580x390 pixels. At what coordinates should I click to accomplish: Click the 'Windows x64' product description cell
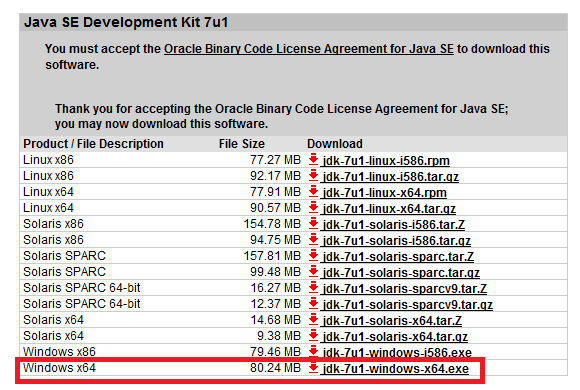[x=59, y=368]
